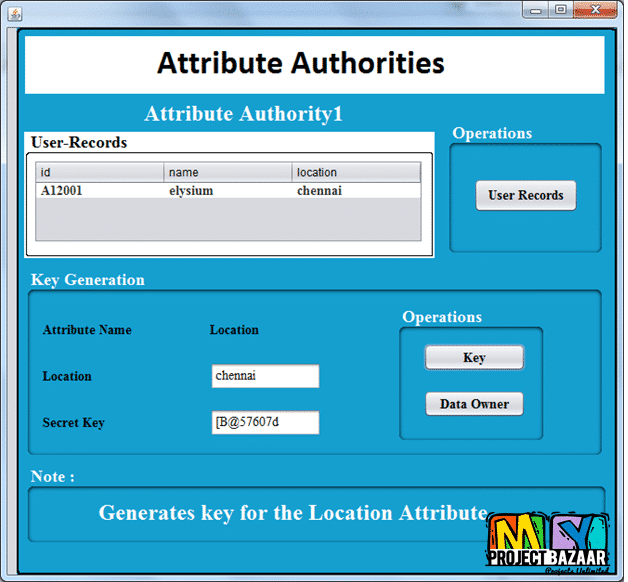Click the note about the Location Attribute
Image resolution: width=628 pixels, height=582 pixels.
(292, 513)
